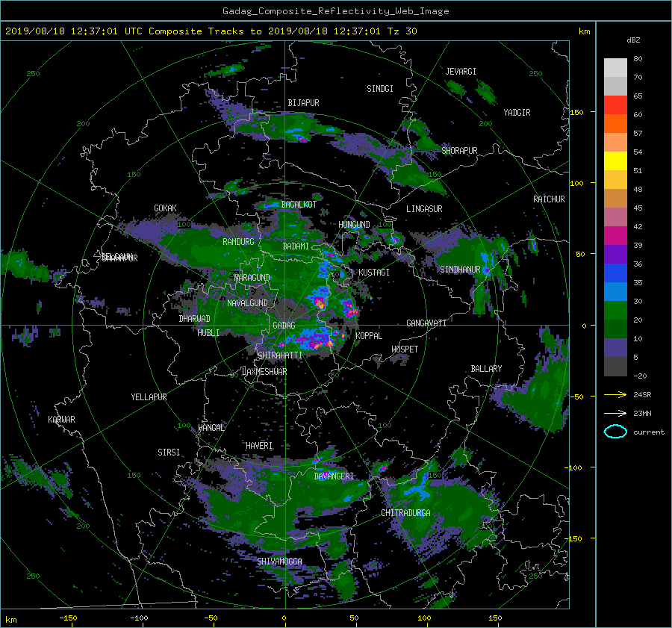Click the HANGAL city label
672x628 pixels.
(211, 428)
